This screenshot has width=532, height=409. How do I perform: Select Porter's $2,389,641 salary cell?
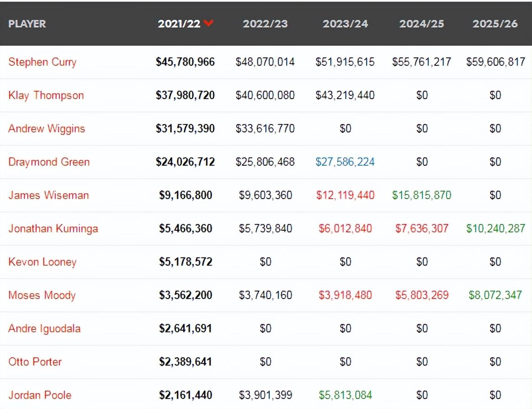click(x=186, y=362)
